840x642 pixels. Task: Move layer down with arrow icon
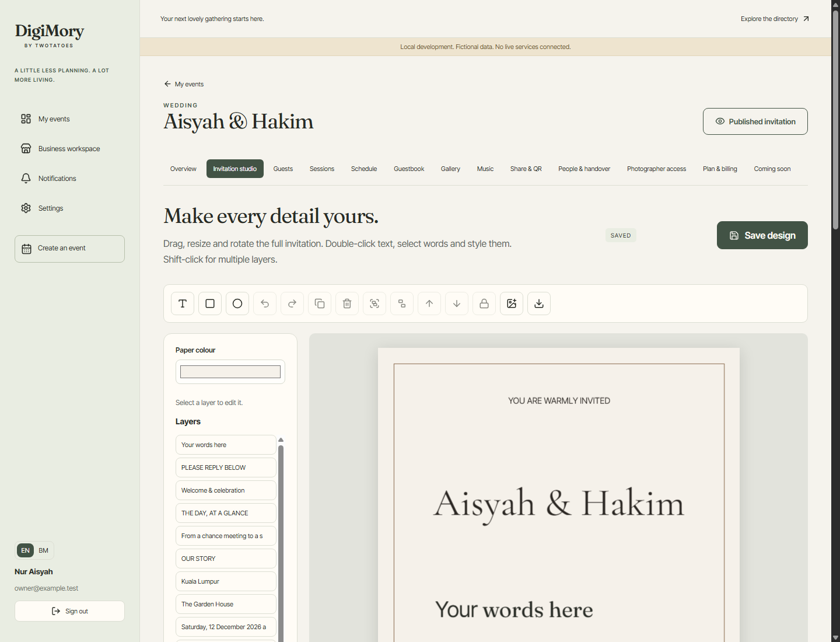(x=457, y=303)
